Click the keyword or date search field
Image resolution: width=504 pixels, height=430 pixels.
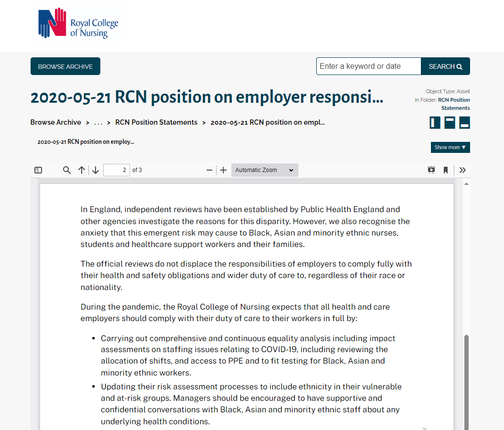[x=368, y=66]
